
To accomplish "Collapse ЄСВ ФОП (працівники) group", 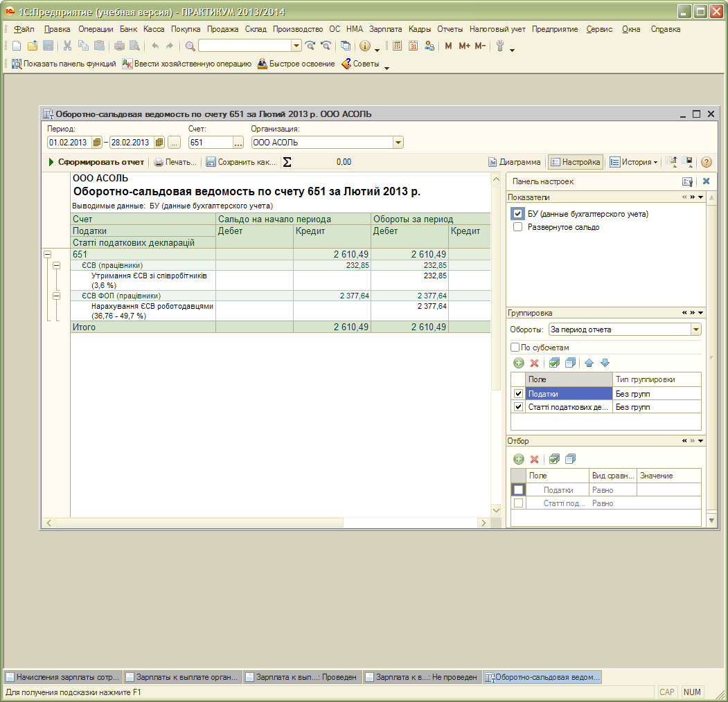I will (x=56, y=296).
